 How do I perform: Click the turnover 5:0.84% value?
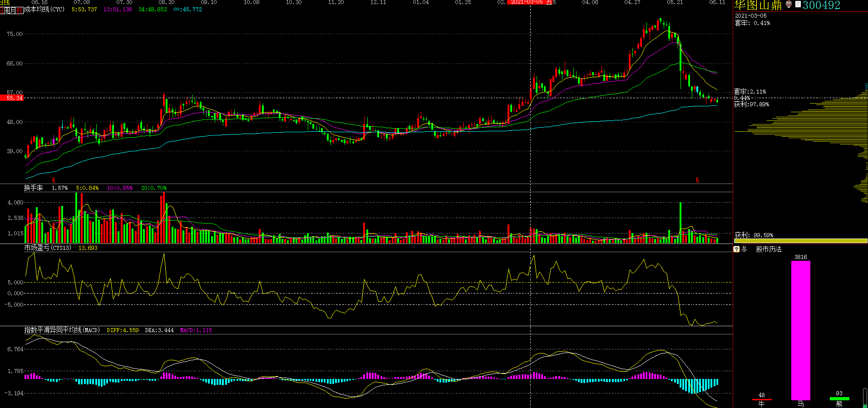[x=88, y=188]
